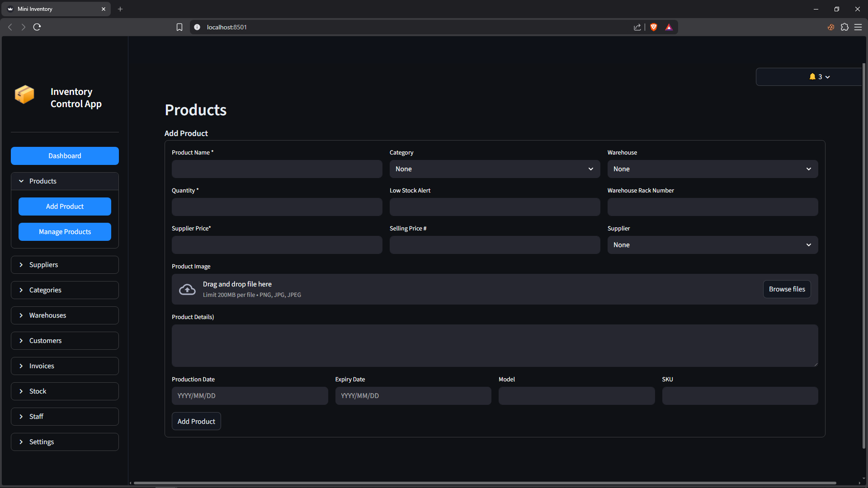The height and width of the screenshot is (488, 868).
Task: Click the Brave Shields lion icon
Action: pos(653,27)
